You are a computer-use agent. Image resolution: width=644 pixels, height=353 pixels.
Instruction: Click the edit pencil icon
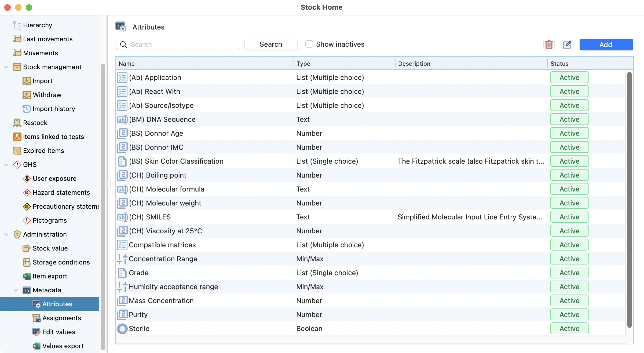point(567,45)
